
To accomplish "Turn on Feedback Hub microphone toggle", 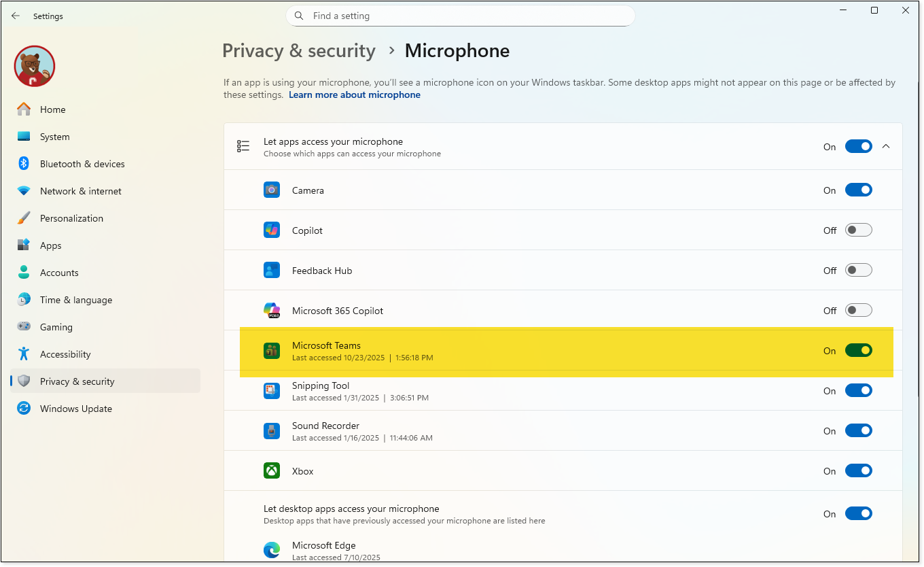I will click(x=858, y=271).
